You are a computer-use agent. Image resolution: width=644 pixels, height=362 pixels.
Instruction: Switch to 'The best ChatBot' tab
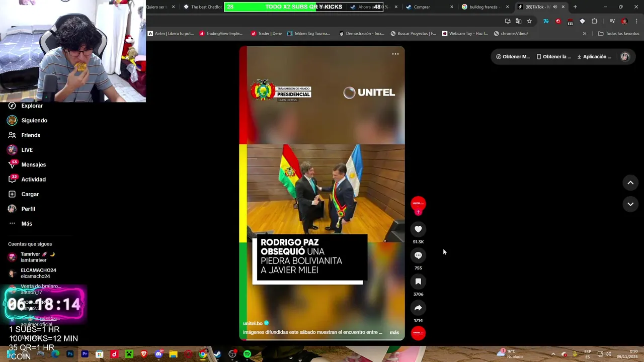202,7
